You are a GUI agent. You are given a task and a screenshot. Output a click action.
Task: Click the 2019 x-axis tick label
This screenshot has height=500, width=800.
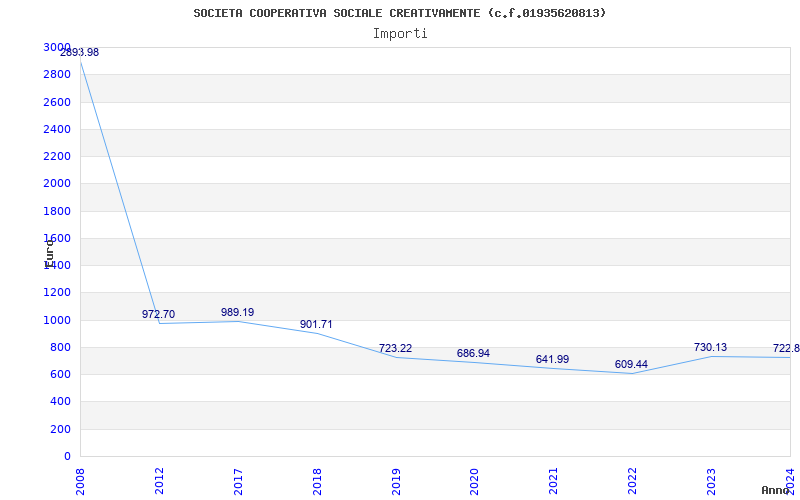396,480
